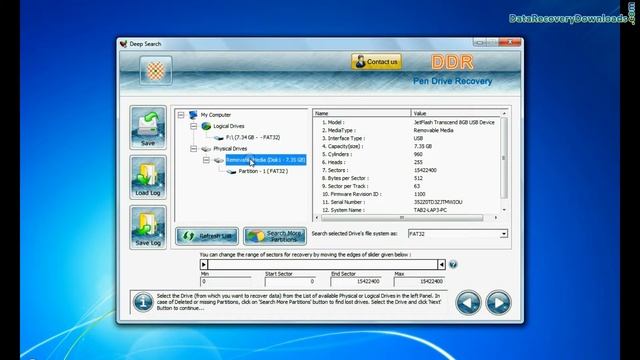Image resolution: width=640 pixels, height=360 pixels.
Task: Click the checkered logo icon in header
Action: click(156, 71)
